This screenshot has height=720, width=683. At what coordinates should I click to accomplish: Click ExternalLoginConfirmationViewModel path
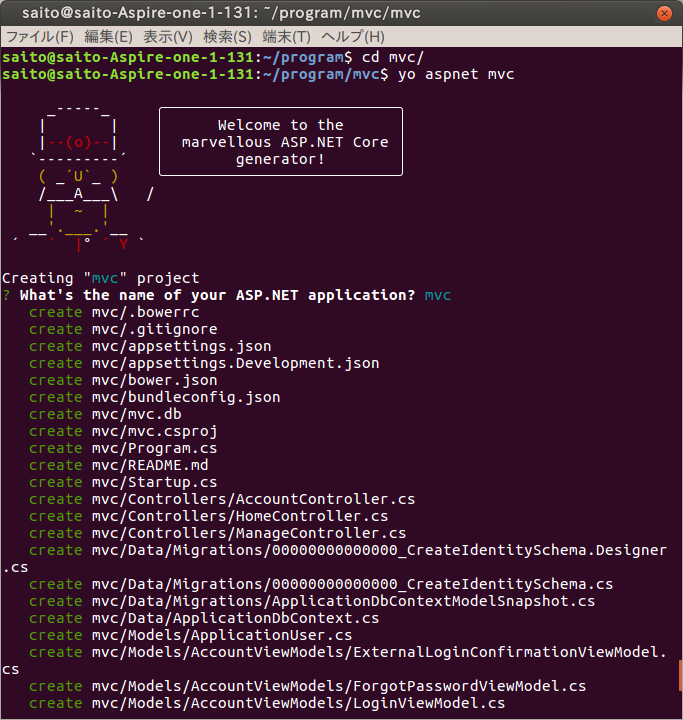[x=379, y=652]
